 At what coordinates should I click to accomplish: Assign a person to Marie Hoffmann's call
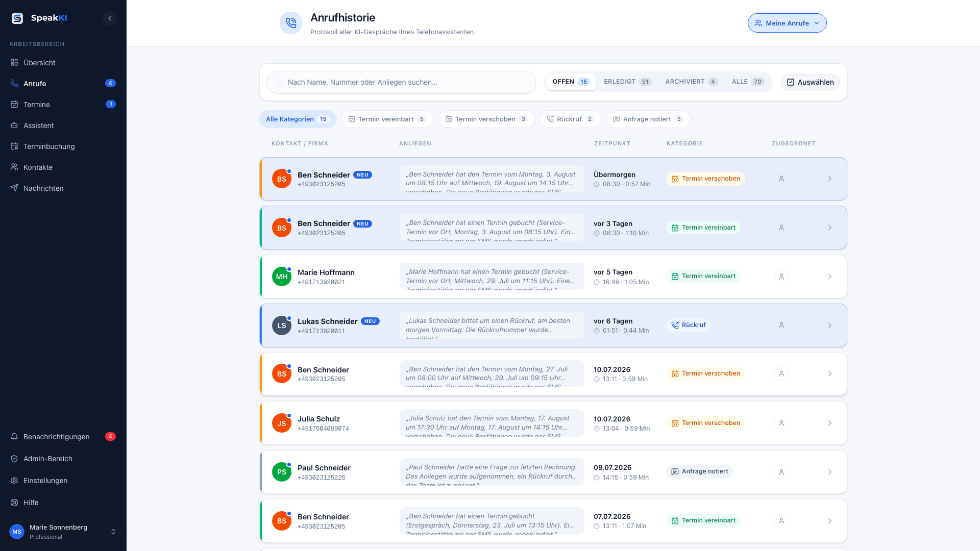(x=781, y=277)
